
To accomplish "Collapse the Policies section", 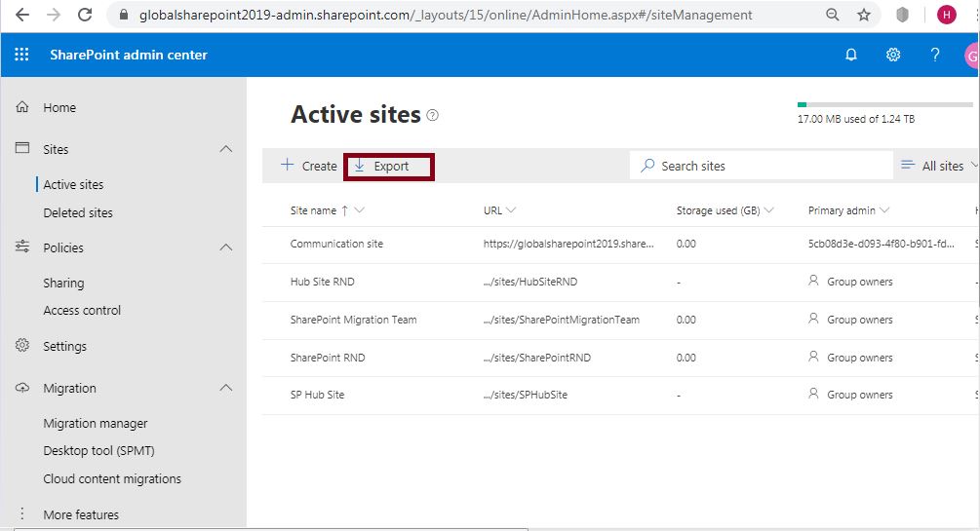I will pyautogui.click(x=226, y=247).
